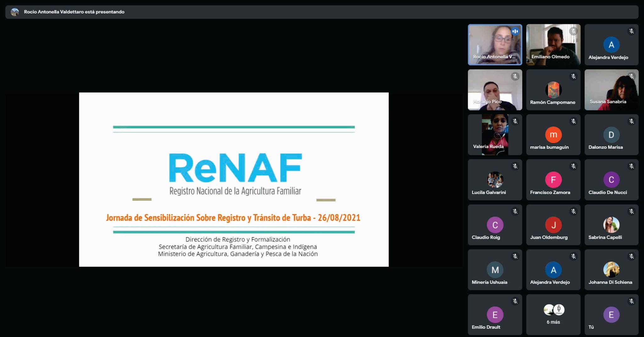Click the muted mic icon on Francisco Zamora's tile
This screenshot has height=337, width=644.
point(574,166)
